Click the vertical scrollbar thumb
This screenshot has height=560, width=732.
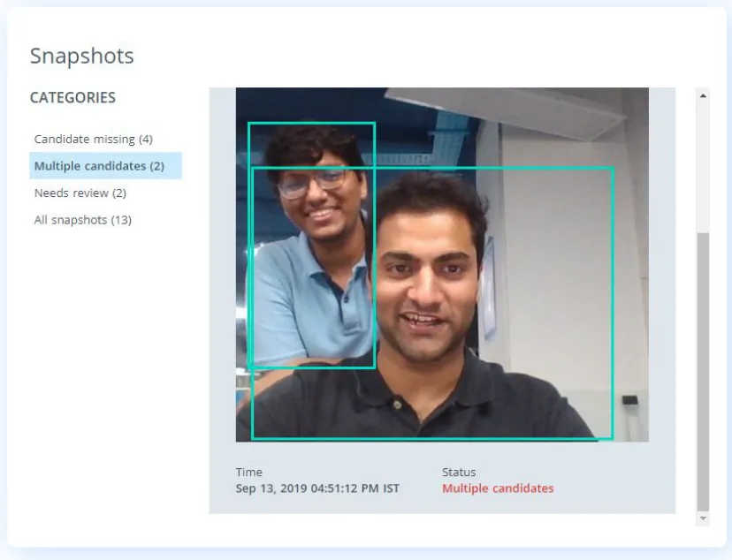[x=703, y=372]
